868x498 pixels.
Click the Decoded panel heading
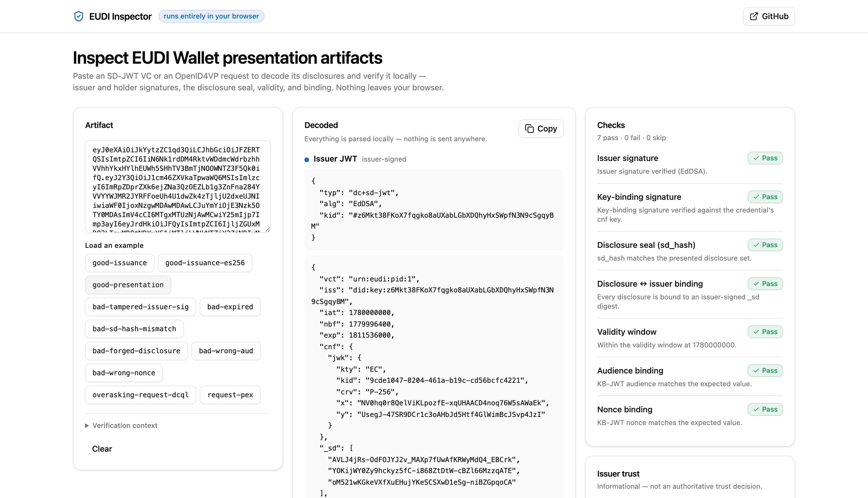(x=321, y=125)
